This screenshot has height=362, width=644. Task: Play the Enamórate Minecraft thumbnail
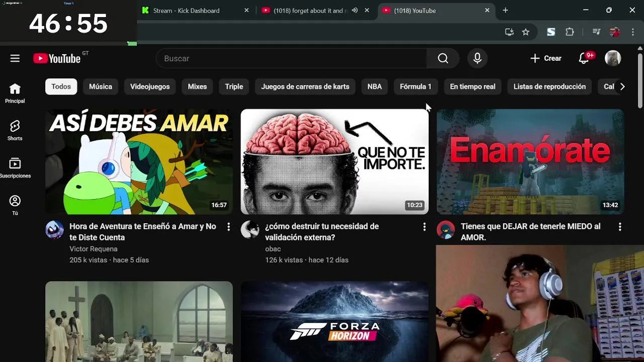coord(530,162)
